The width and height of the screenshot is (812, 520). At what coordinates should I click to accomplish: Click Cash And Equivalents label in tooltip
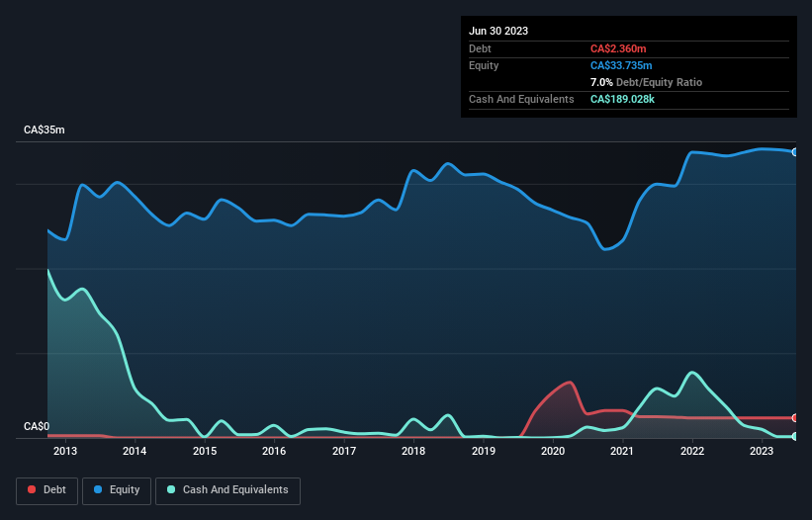[x=521, y=99]
